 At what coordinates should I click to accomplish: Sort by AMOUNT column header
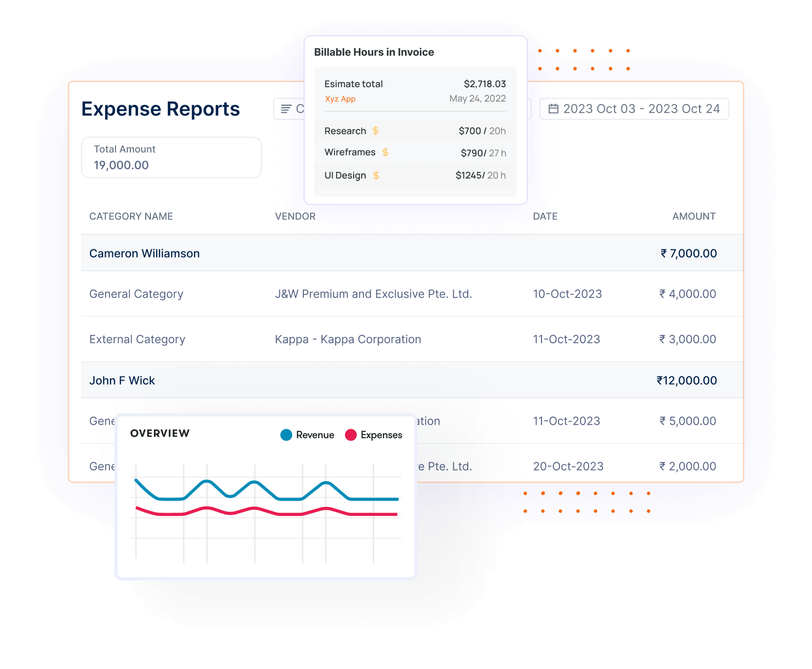[x=694, y=217]
